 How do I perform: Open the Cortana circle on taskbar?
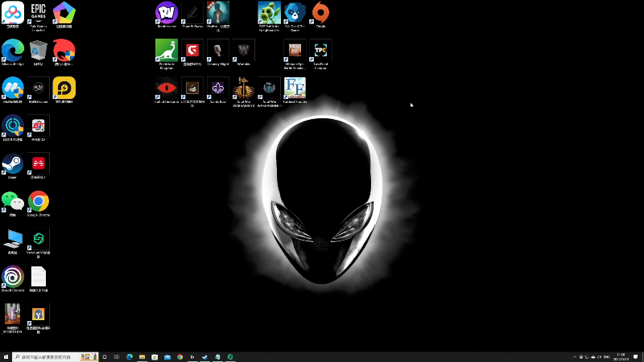[x=105, y=357]
